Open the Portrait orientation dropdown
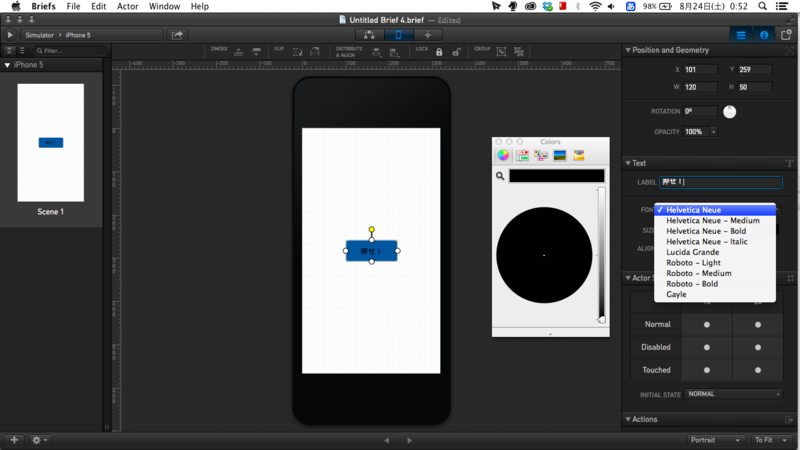This screenshot has height=450, width=800. coord(714,440)
